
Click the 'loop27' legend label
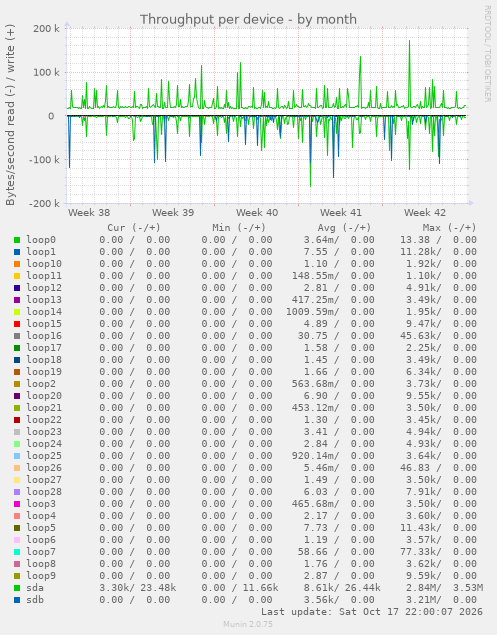(x=44, y=480)
